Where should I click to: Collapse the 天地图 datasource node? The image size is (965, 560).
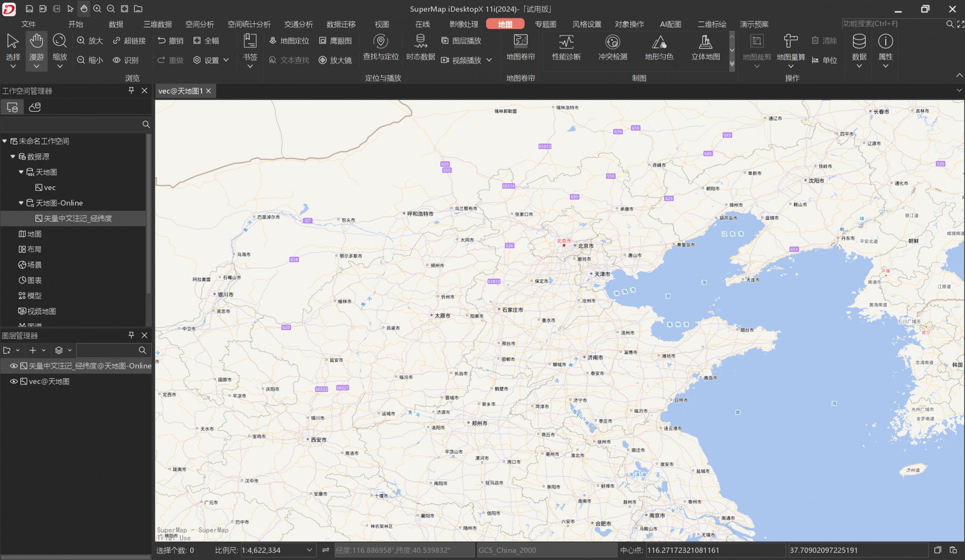(x=21, y=172)
